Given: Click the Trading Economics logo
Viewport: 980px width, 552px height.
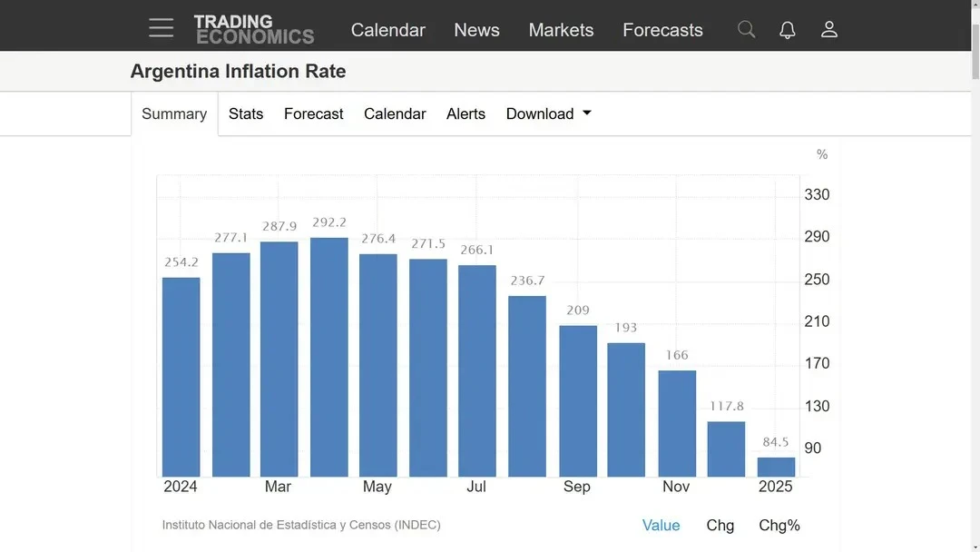Looking at the screenshot, I should (253, 29).
